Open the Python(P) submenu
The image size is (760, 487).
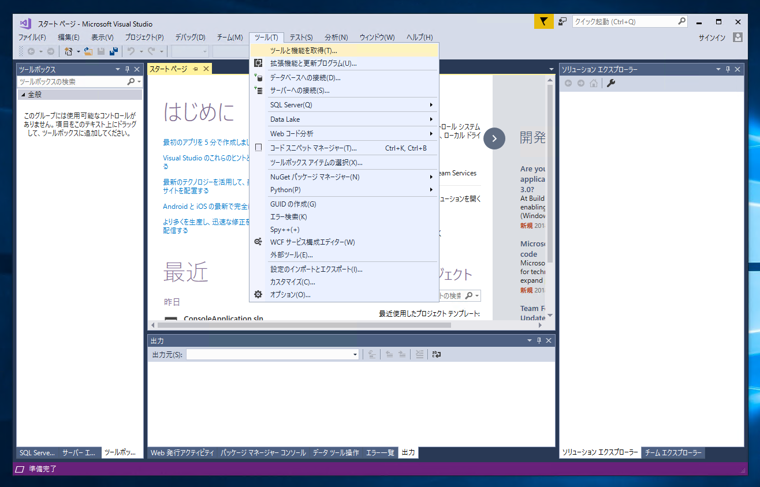(x=345, y=190)
